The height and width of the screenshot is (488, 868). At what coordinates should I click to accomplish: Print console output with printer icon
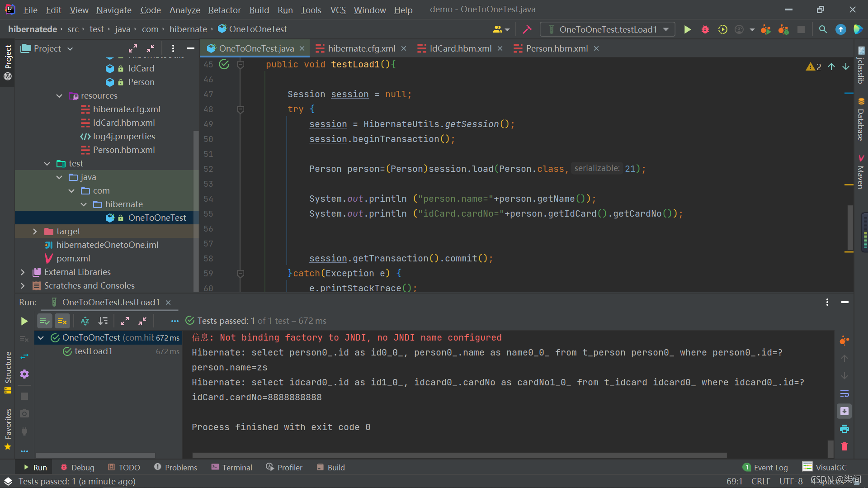tap(844, 429)
